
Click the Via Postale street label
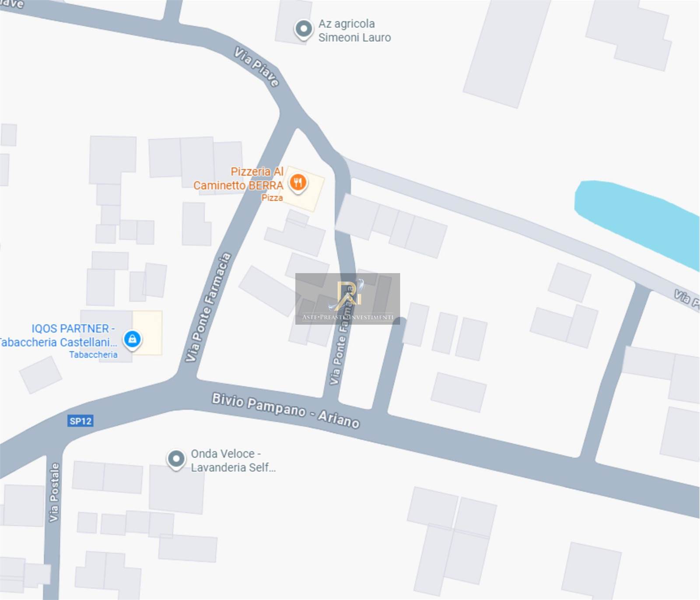[x=54, y=492]
